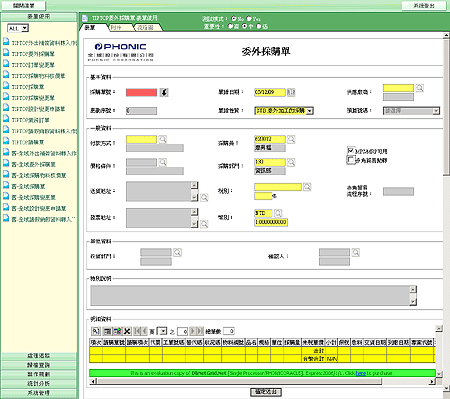The width and height of the screenshot is (450, 399).
Task: Click the 'here' purchase link in green banner
Action: (x=361, y=373)
